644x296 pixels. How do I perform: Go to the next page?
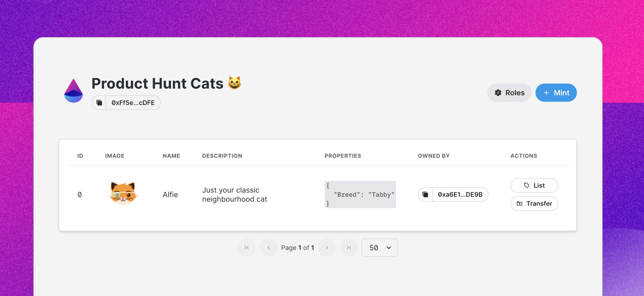click(x=327, y=248)
